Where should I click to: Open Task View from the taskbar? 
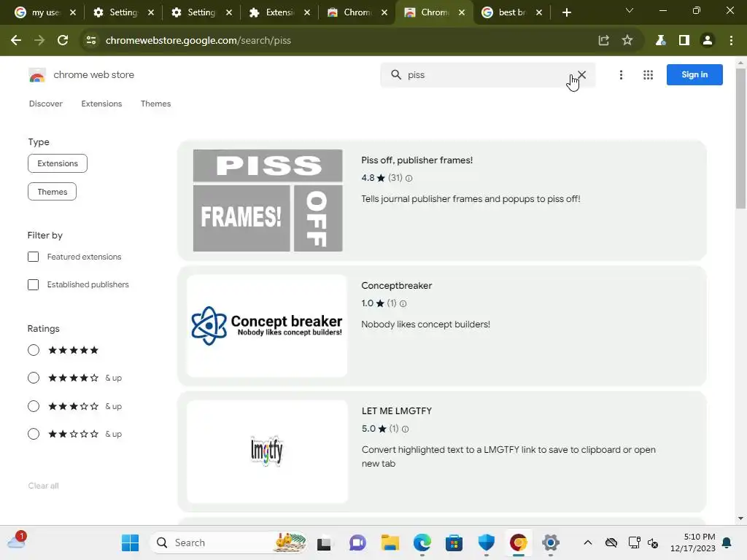324,542
